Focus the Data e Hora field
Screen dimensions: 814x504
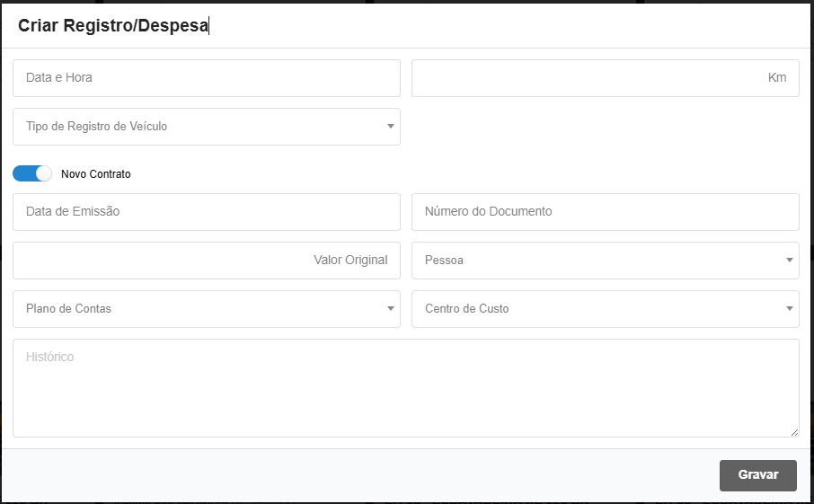(207, 78)
